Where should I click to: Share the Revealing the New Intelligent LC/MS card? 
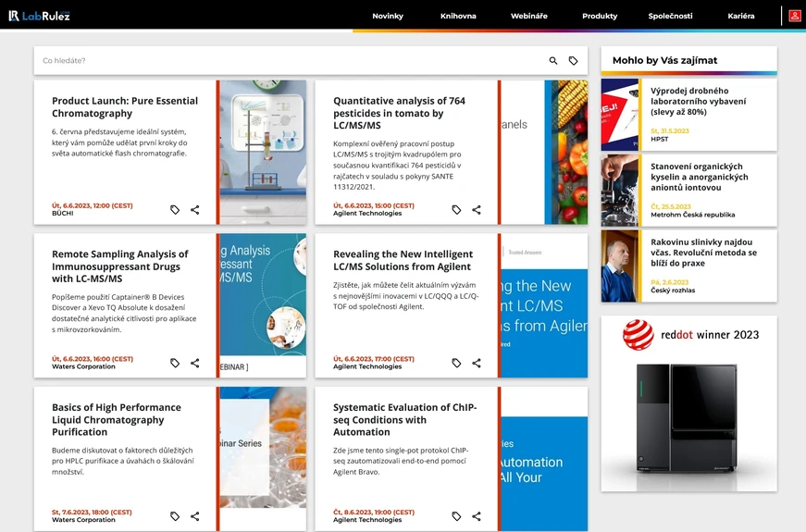click(477, 363)
